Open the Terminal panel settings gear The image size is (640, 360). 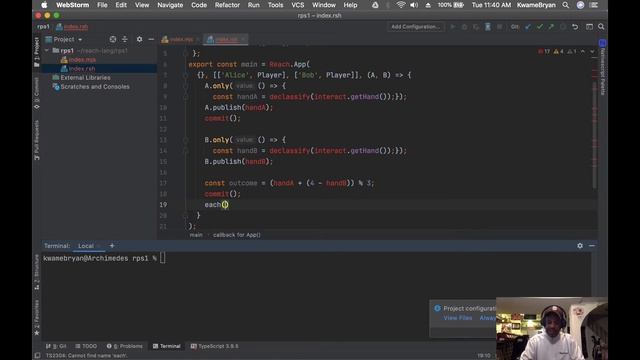(x=580, y=246)
